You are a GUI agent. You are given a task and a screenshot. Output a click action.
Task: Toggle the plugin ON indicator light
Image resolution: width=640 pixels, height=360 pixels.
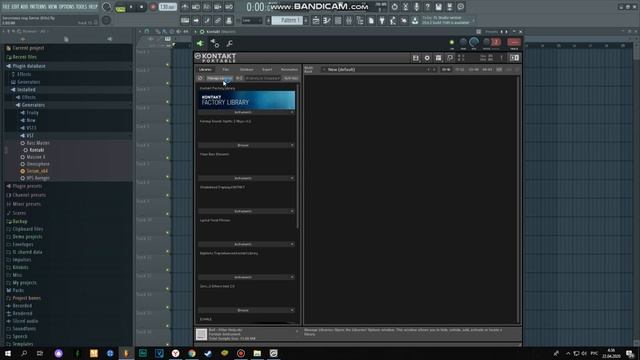(451, 42)
